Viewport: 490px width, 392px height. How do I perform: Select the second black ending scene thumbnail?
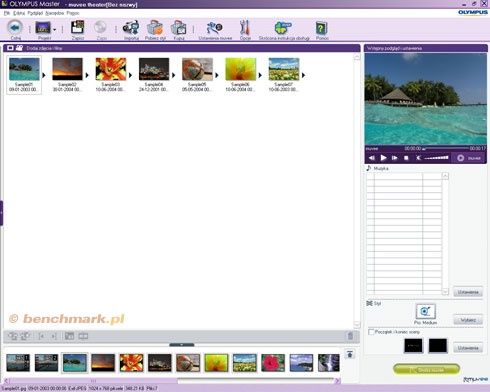(x=438, y=346)
